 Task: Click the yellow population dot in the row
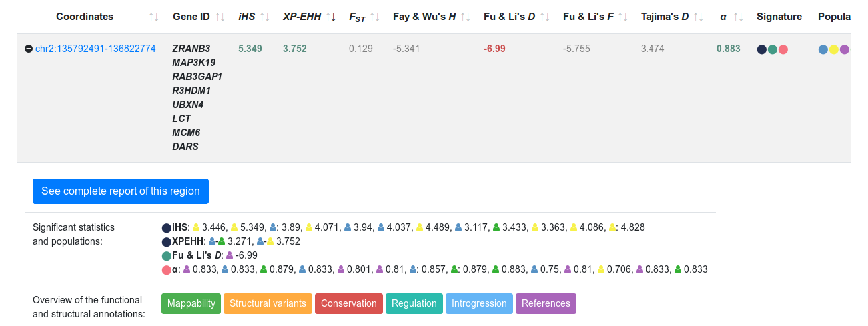[x=834, y=49]
